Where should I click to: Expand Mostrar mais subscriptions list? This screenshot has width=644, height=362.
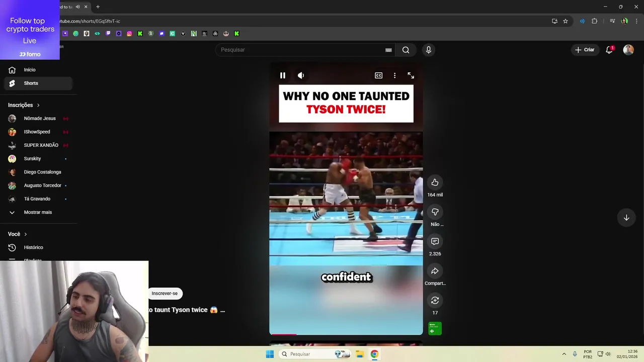click(38, 212)
